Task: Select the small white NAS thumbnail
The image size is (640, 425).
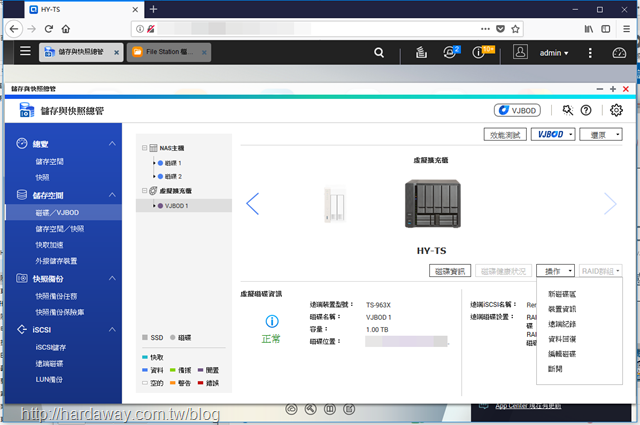Action: click(x=335, y=204)
